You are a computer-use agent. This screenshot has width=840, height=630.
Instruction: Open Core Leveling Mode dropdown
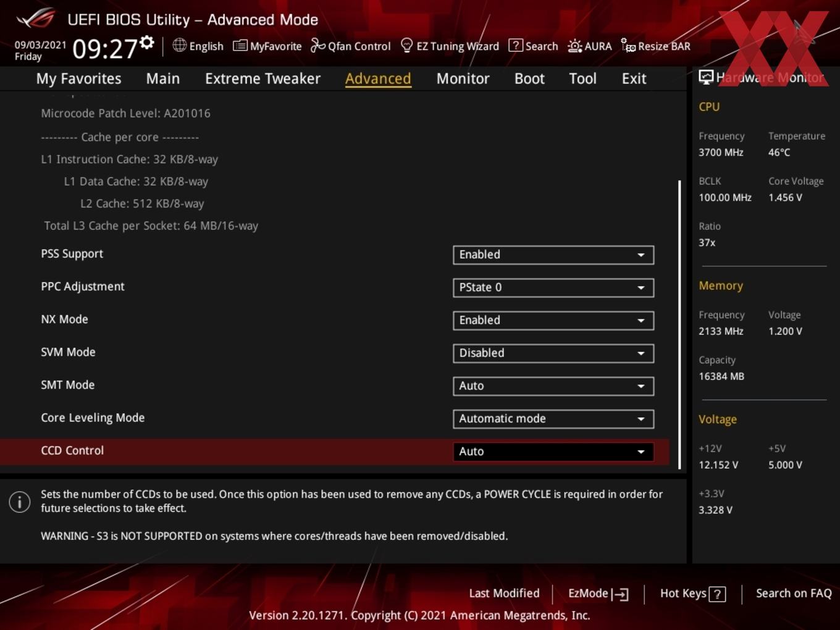point(553,418)
